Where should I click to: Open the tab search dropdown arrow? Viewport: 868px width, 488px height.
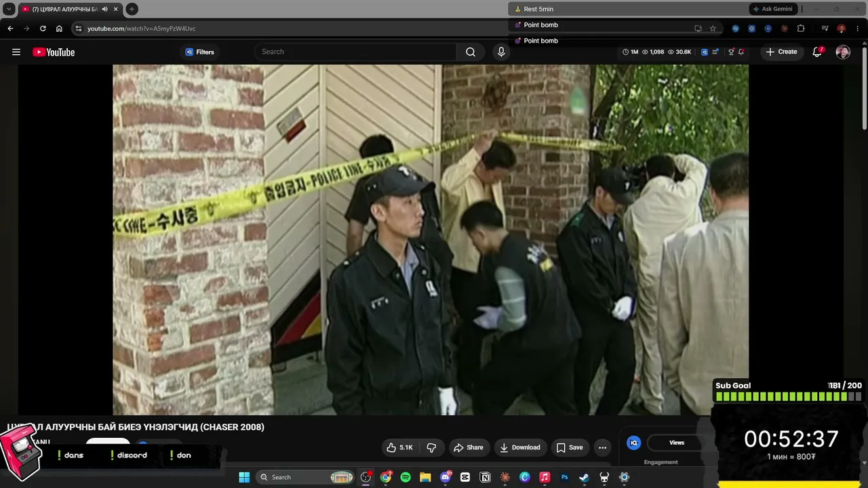pyautogui.click(x=9, y=9)
